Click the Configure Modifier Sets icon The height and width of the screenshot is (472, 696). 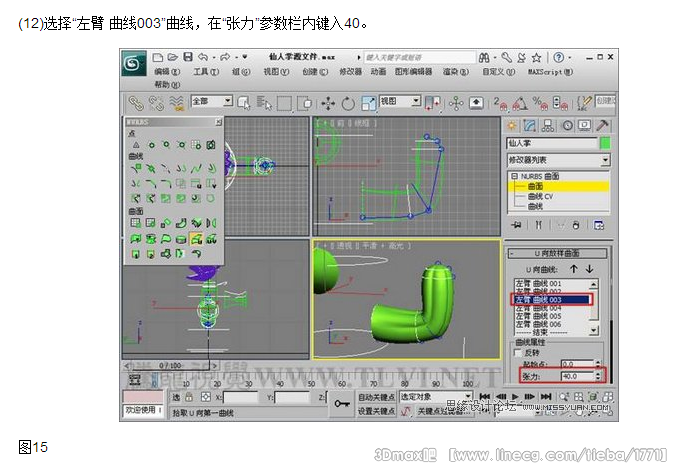599,225
